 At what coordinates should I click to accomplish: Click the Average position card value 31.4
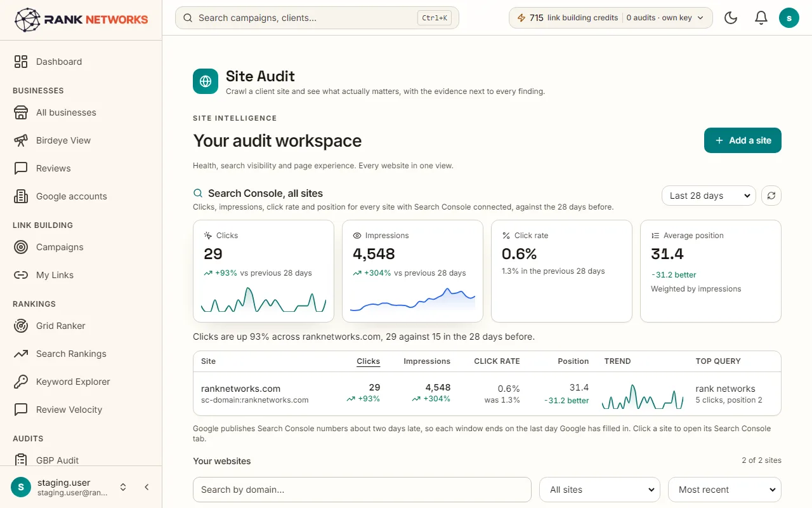tap(667, 254)
